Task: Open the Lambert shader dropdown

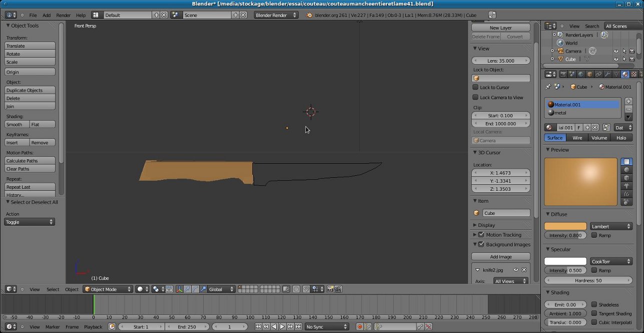Action: tap(611, 226)
